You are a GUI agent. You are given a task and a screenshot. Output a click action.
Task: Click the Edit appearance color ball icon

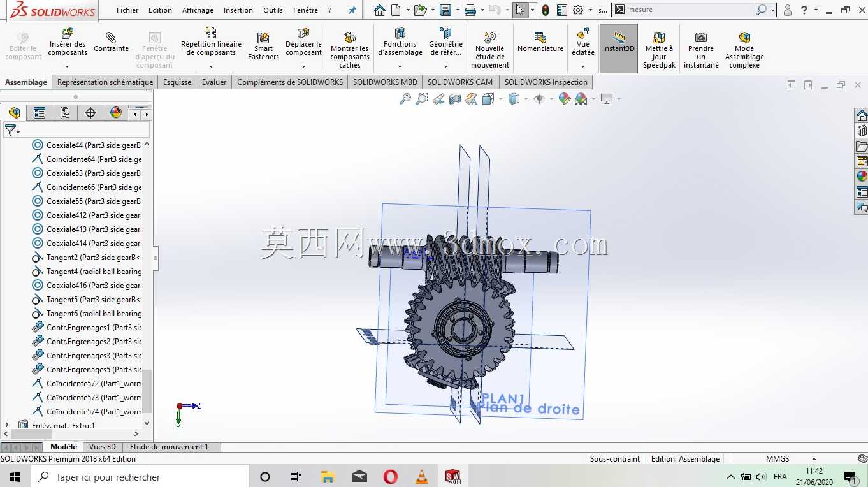[564, 99]
